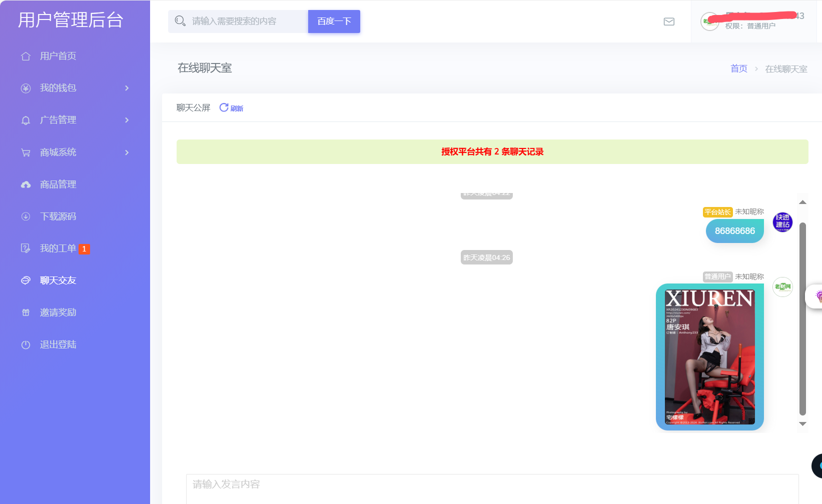Click the home icon for 用户首页
This screenshot has height=504, width=822.
pos(26,56)
